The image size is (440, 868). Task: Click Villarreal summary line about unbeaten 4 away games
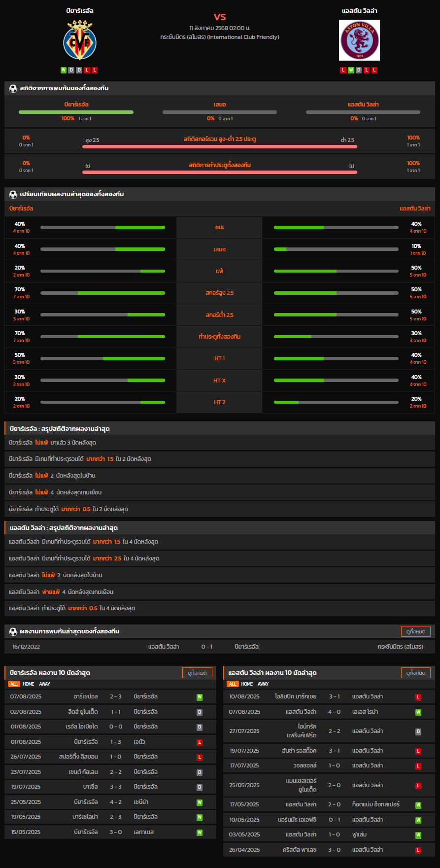220,492
